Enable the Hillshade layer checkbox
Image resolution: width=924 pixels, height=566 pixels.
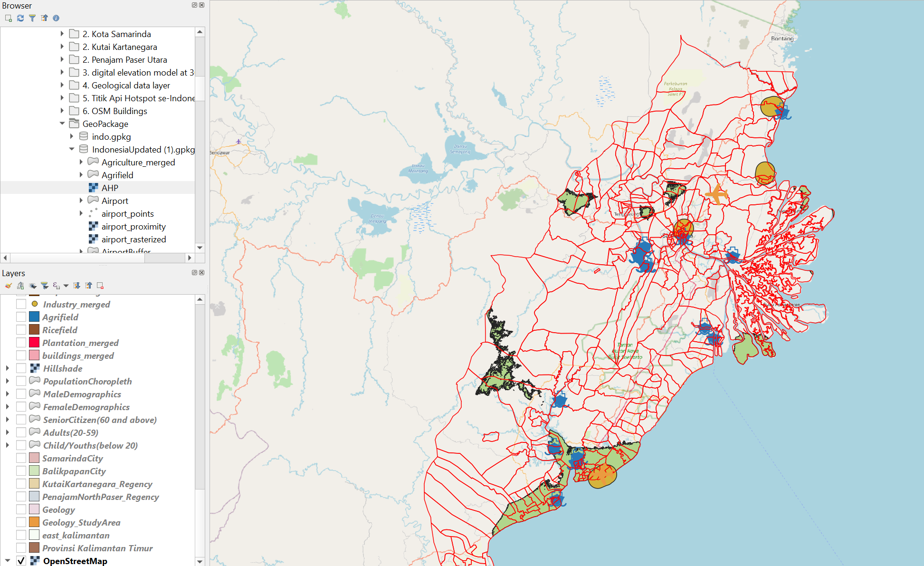pyautogui.click(x=21, y=368)
